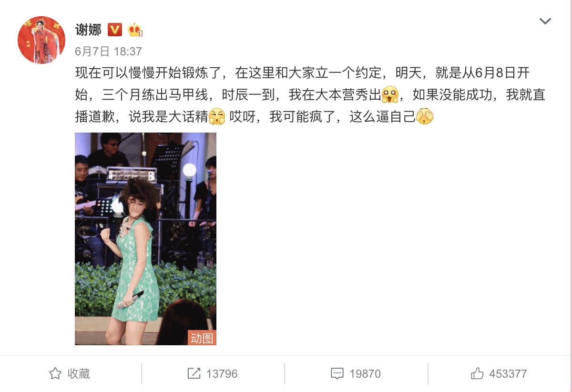Viewport: 572px width, 392px height.
Task: Click the repost share icon
Action: [194, 373]
